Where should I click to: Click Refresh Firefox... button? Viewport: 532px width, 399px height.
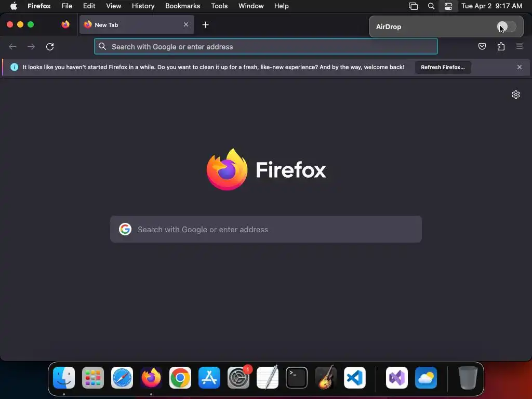[443, 67]
